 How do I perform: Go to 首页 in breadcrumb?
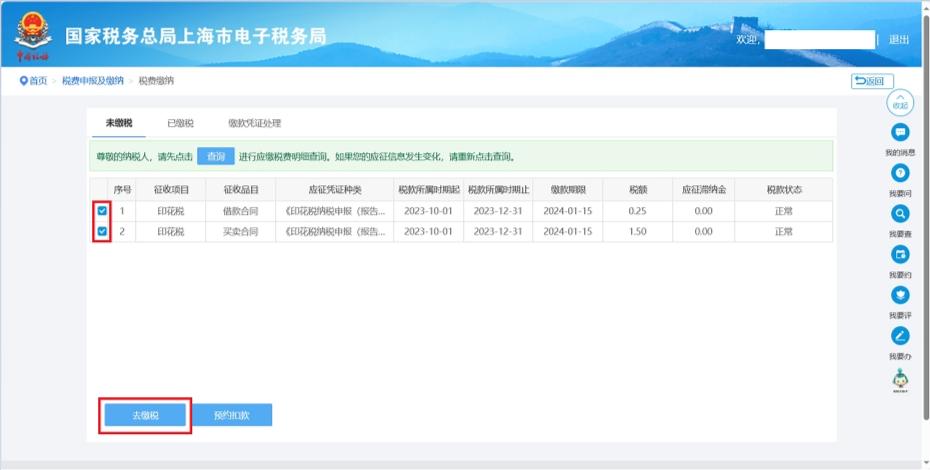click(33, 81)
